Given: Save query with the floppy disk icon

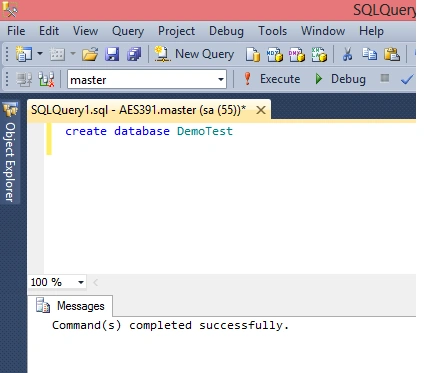Looking at the screenshot, I should [x=112, y=54].
